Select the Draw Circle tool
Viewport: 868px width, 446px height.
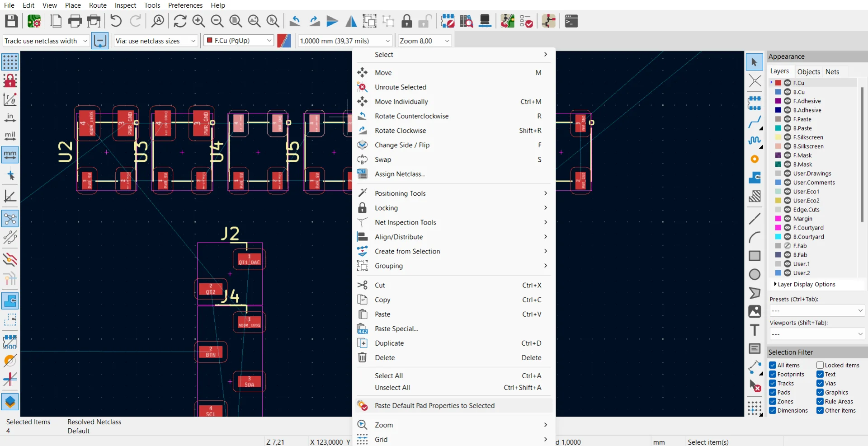(x=754, y=274)
